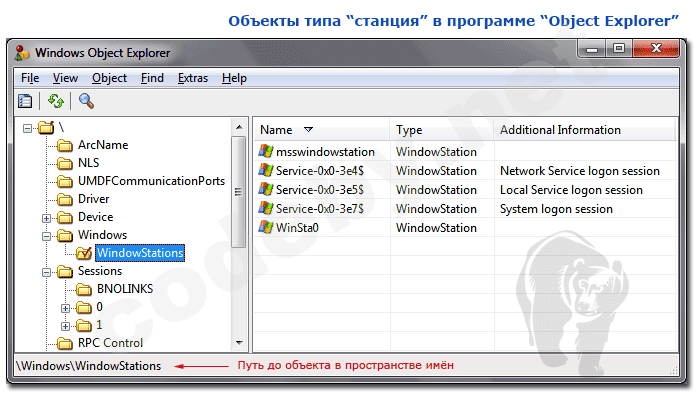Open the Find menu
The width and height of the screenshot is (696, 394).
point(152,78)
